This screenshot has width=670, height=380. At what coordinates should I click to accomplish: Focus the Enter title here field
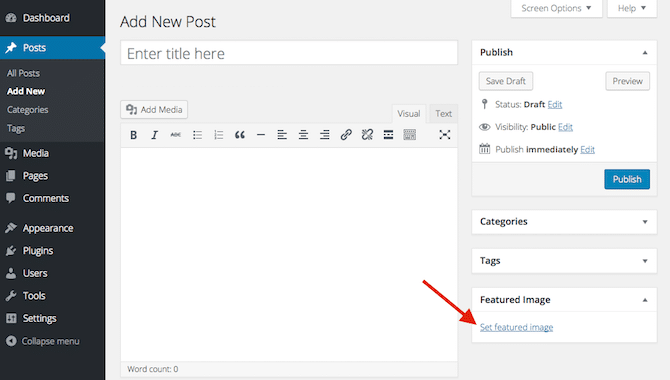tap(289, 53)
